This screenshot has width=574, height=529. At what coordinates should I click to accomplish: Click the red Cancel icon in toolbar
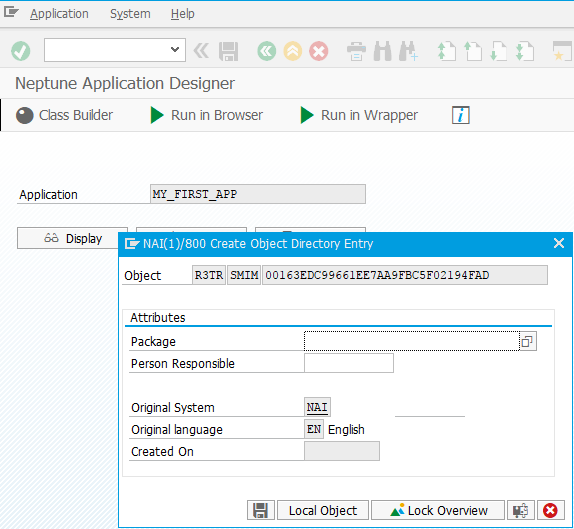(318, 51)
